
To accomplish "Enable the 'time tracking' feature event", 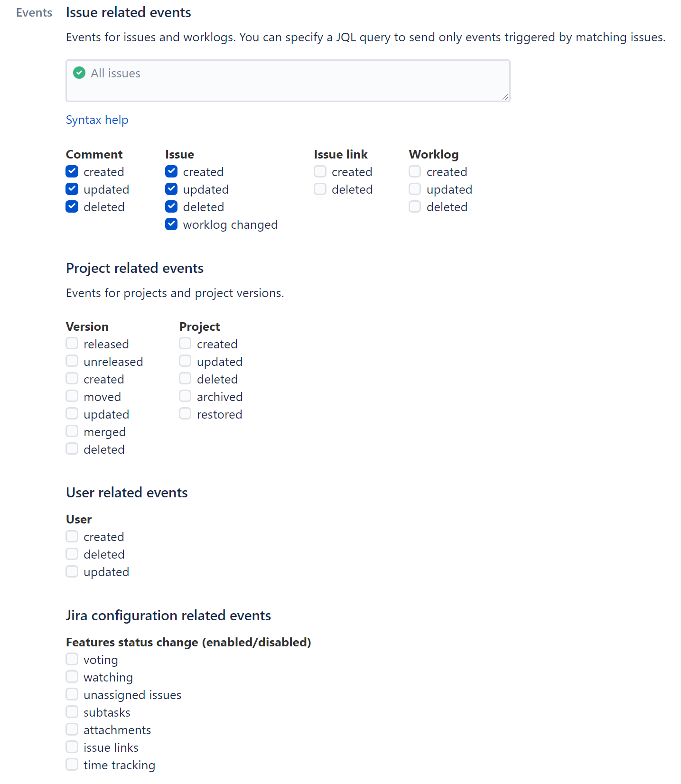I will (x=72, y=764).
